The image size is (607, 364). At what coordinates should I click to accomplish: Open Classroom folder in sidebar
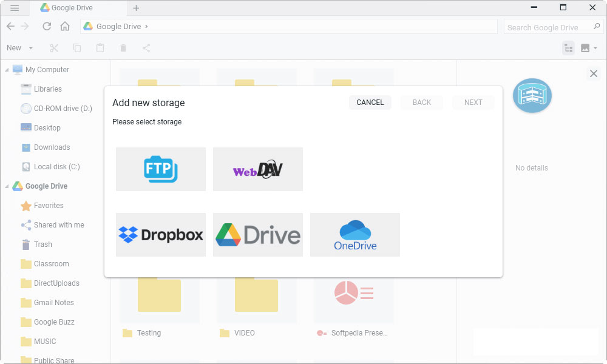coord(51,264)
